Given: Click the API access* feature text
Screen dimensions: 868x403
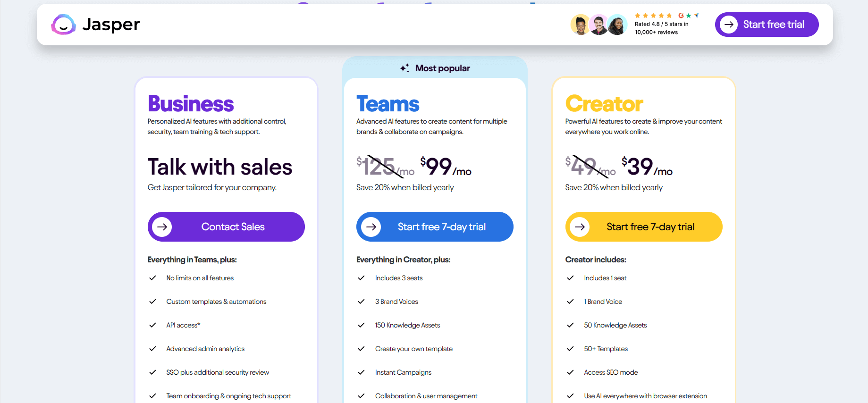Looking at the screenshot, I should point(183,325).
